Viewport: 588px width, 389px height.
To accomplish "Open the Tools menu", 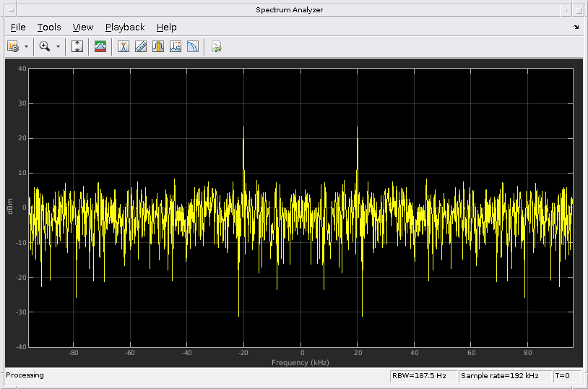I will [49, 27].
